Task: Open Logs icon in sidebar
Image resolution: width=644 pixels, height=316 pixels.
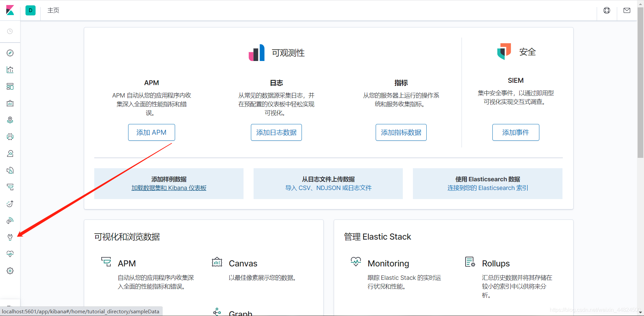Action: tap(10, 170)
